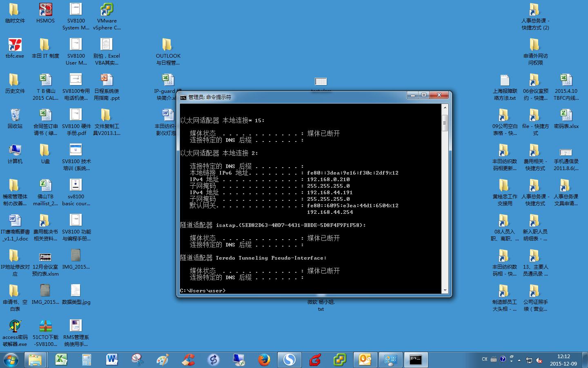Launch Excel from the taskbar

(61, 360)
